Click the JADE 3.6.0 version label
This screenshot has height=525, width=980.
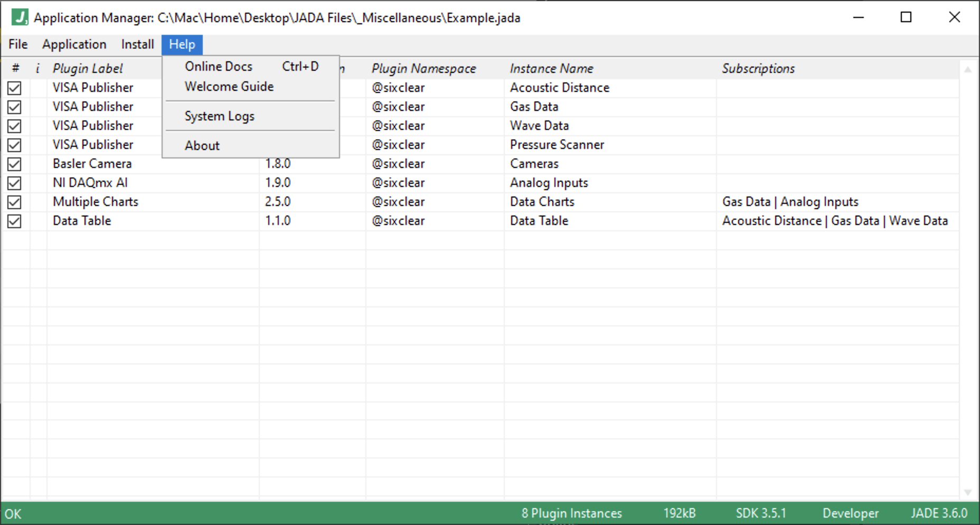point(939,513)
